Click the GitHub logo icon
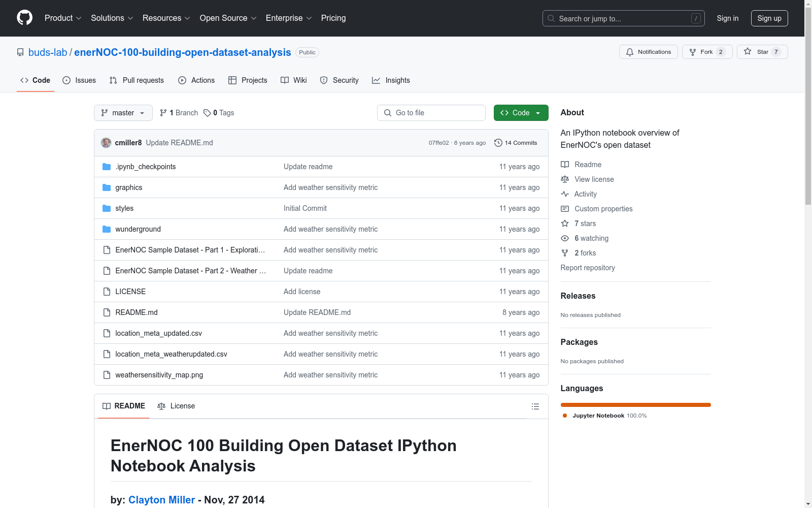The image size is (812, 508). (x=24, y=18)
